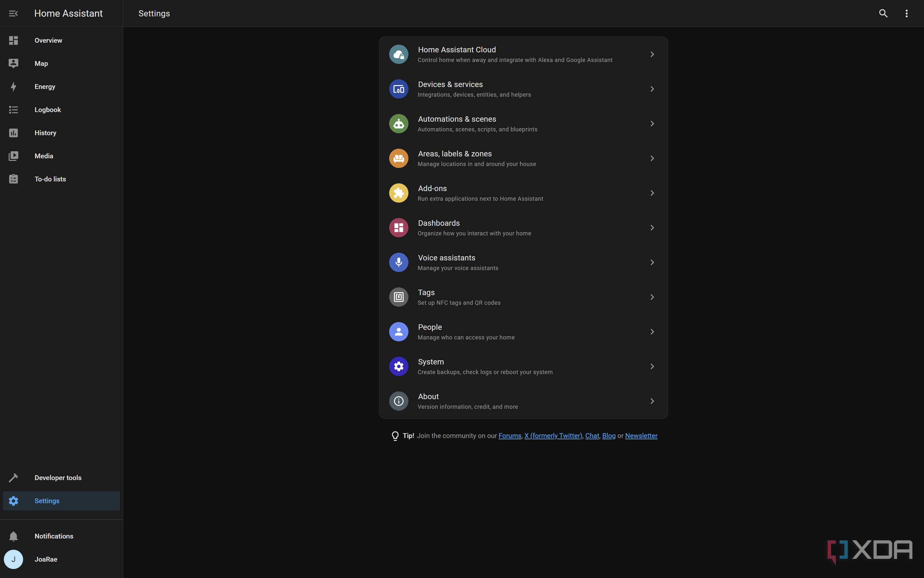Image resolution: width=924 pixels, height=578 pixels.
Task: Open the People settings title
Action: pyautogui.click(x=430, y=327)
